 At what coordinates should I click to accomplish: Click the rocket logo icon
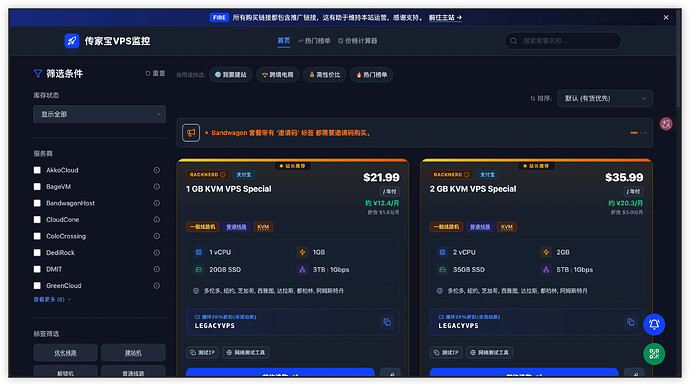(x=72, y=41)
